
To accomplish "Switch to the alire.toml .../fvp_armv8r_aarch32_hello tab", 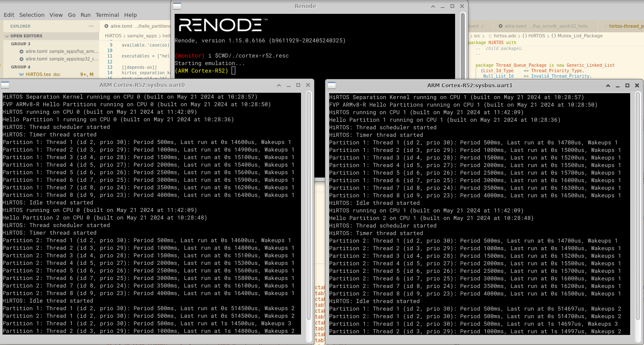I will pos(546,26).
